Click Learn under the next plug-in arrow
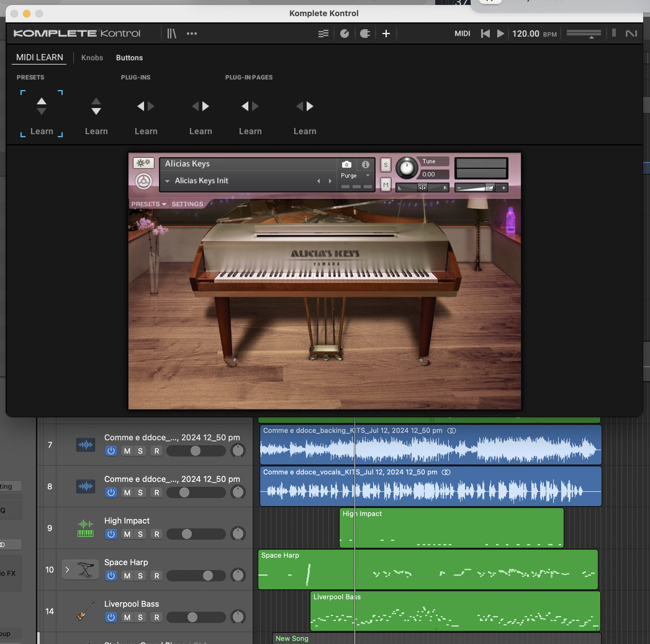 [201, 131]
